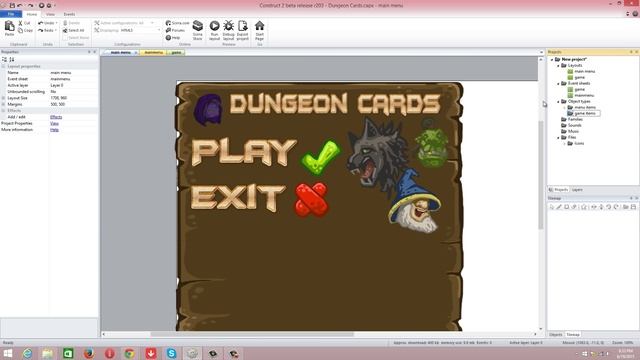The image size is (640, 360).
Task: Click the quick access undo arrow
Action: tap(19, 6)
